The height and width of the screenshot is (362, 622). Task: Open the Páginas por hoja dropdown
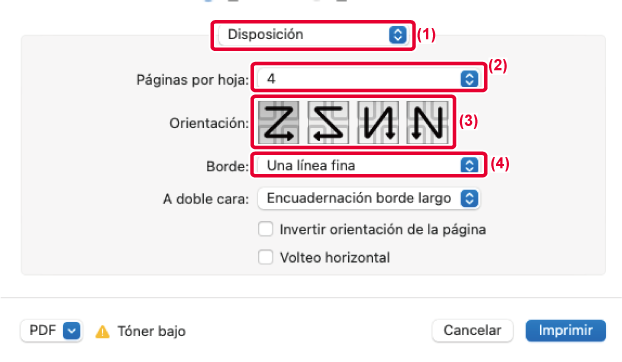pyautogui.click(x=369, y=79)
